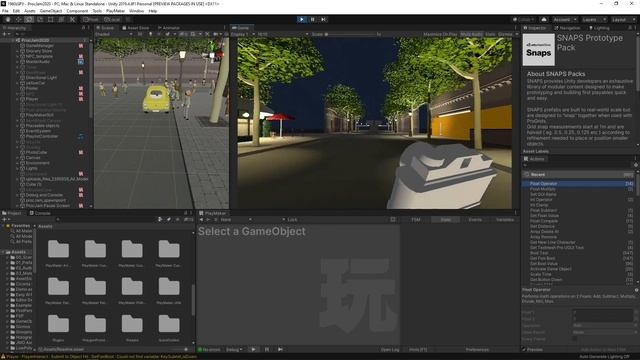The width and height of the screenshot is (640, 360).
Task: Open the cloud services icon
Action: coord(544,19)
